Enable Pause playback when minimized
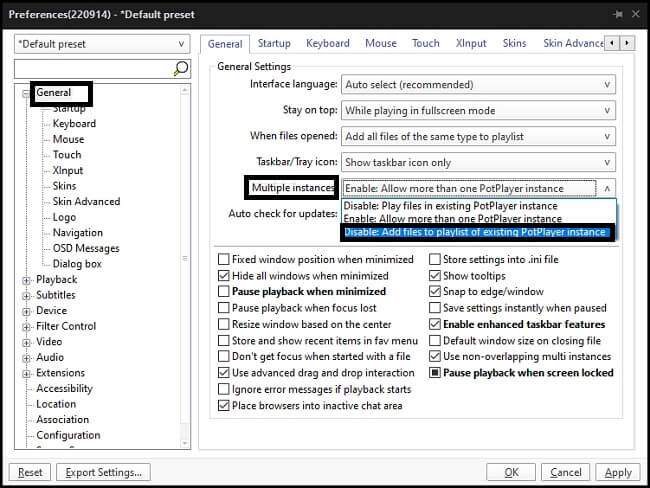 [x=223, y=291]
